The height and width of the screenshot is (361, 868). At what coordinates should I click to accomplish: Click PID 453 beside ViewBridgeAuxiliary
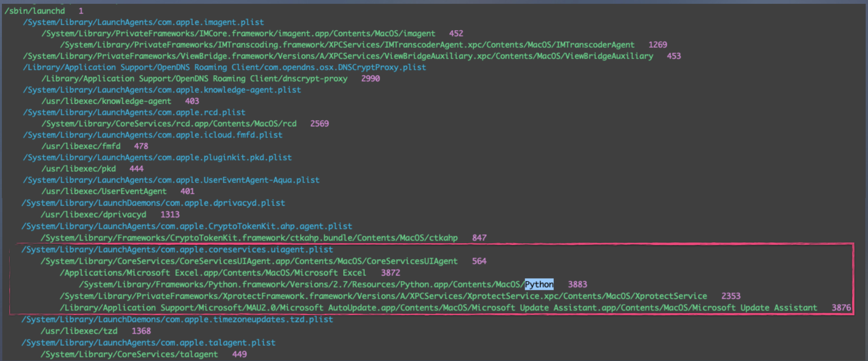coord(674,56)
